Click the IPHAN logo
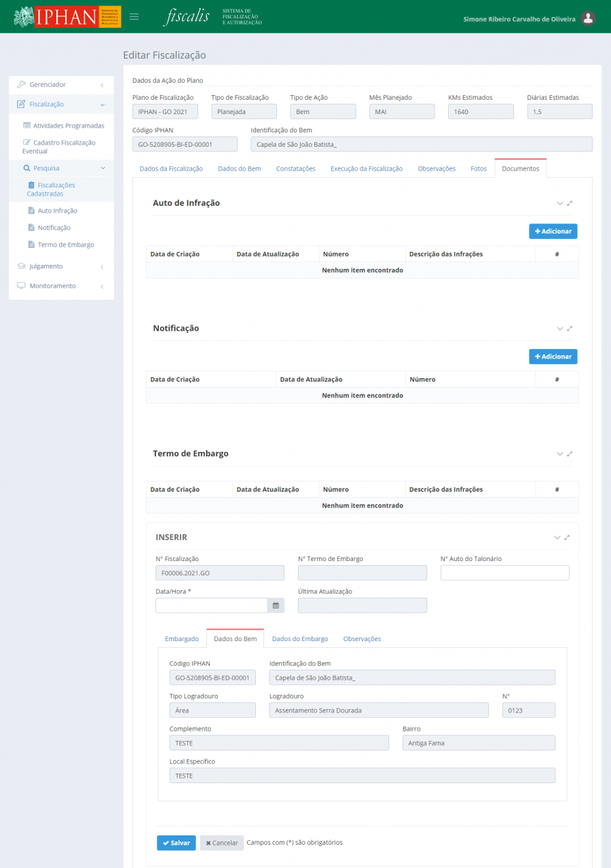Image resolution: width=611 pixels, height=868 pixels. click(67, 17)
